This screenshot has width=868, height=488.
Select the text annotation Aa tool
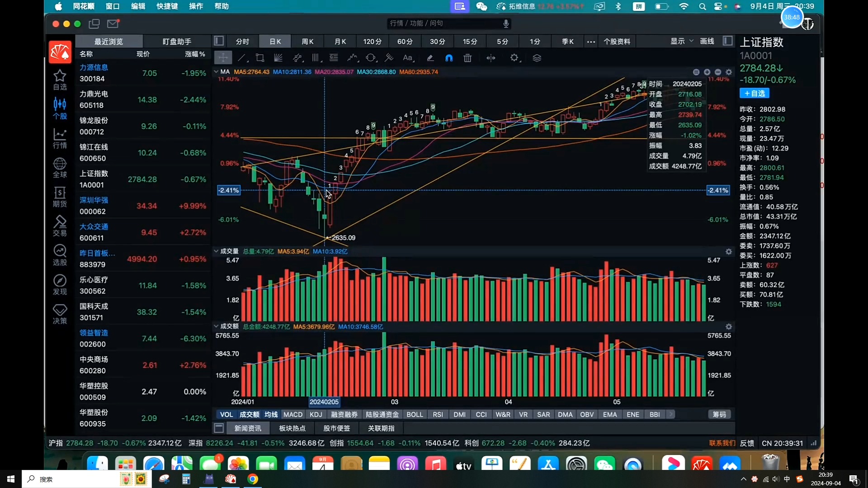point(408,58)
